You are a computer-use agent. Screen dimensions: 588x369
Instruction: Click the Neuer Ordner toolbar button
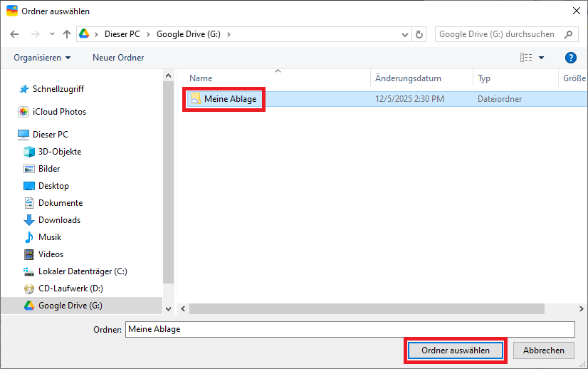[118, 58]
